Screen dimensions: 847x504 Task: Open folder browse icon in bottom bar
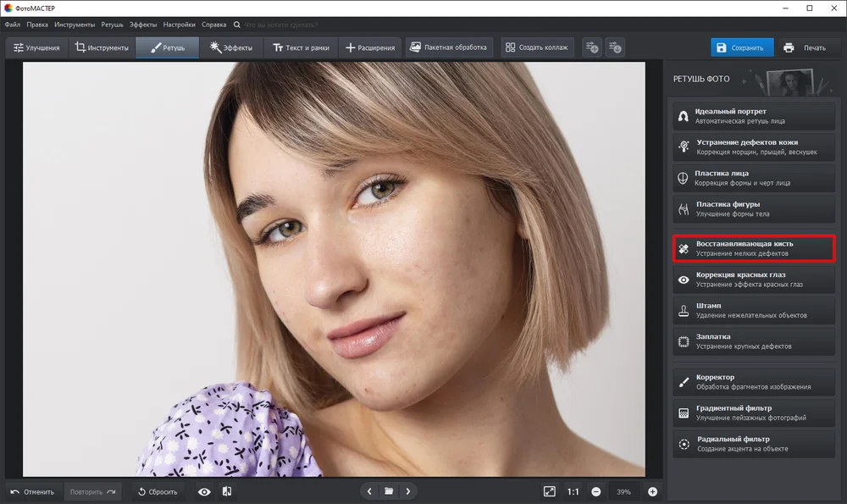(389, 491)
